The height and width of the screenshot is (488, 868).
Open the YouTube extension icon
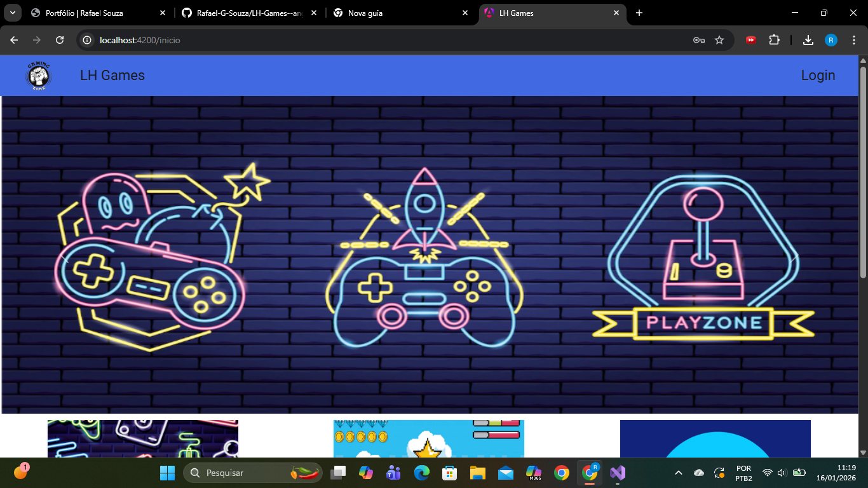[x=751, y=39]
